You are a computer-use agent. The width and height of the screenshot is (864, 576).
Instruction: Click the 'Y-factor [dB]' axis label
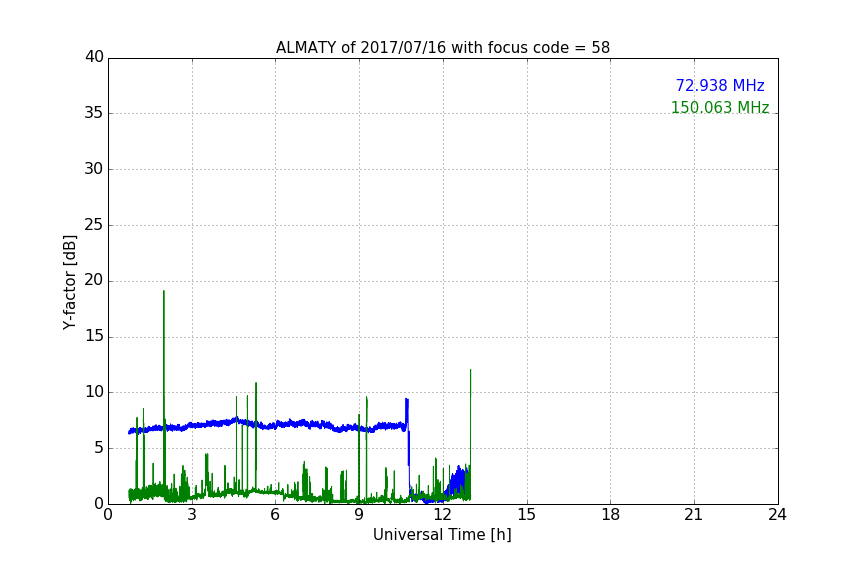(69, 282)
